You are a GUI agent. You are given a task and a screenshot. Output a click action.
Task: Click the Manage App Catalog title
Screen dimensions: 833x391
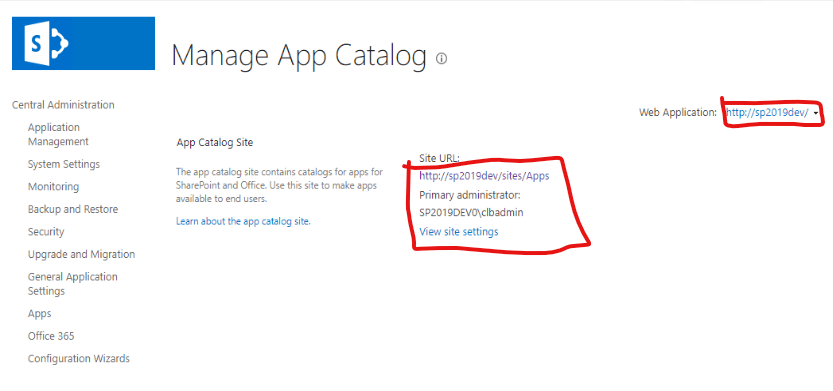click(299, 55)
